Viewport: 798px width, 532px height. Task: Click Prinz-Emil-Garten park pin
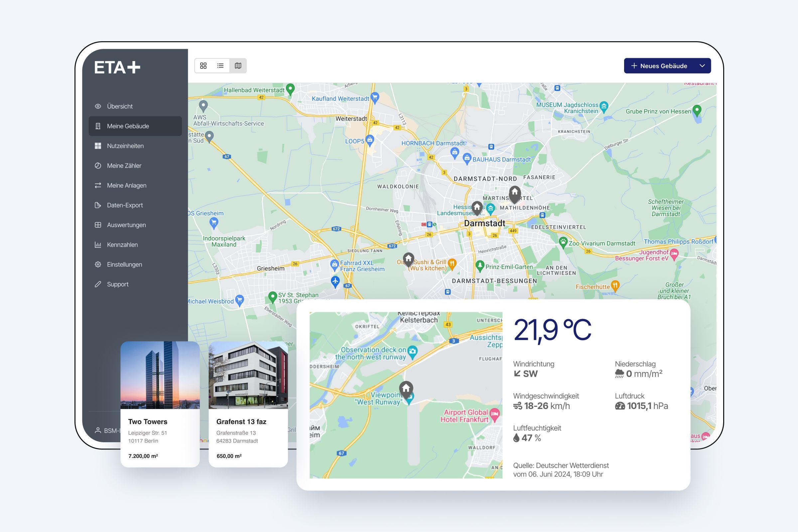pos(480,266)
